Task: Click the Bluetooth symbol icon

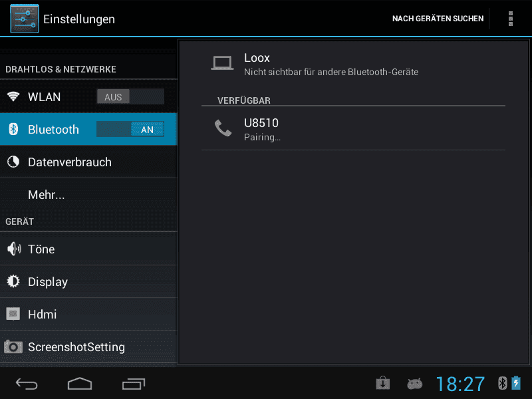Action: (x=13, y=129)
